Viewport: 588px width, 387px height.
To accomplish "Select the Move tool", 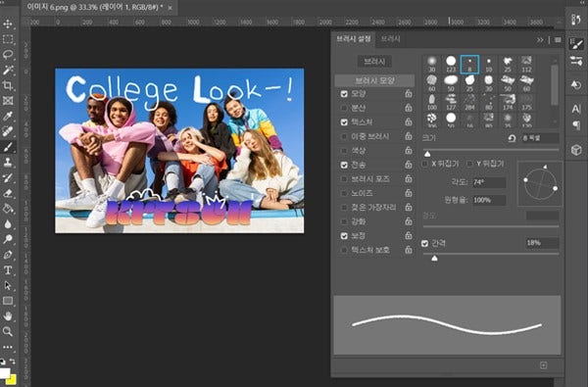I will point(8,24).
